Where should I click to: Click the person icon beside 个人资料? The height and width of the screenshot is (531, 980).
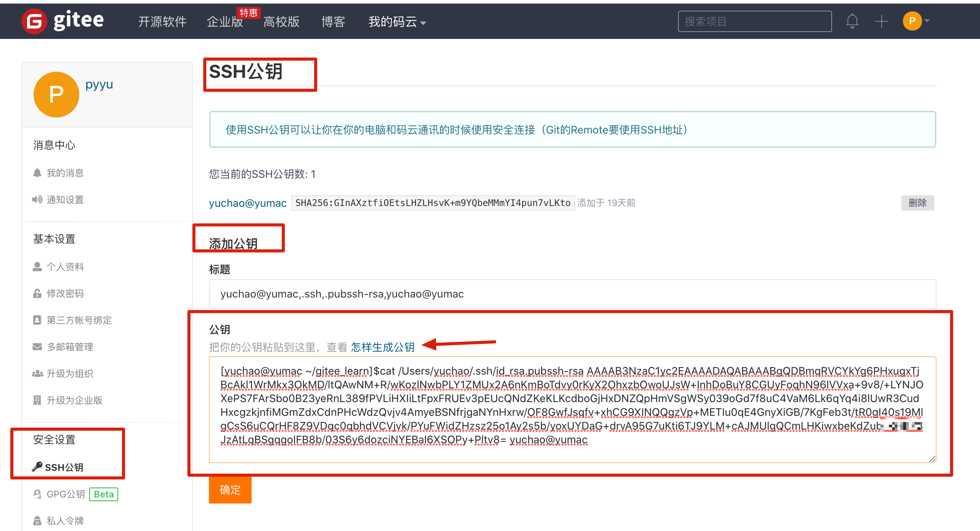(37, 267)
